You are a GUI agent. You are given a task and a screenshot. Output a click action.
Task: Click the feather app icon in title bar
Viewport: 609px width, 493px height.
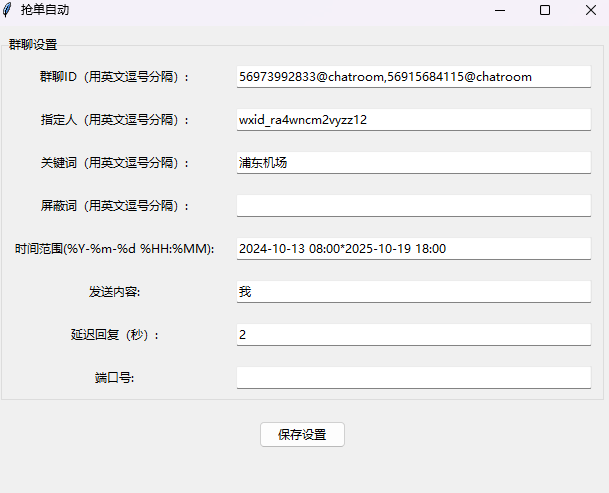point(8,10)
